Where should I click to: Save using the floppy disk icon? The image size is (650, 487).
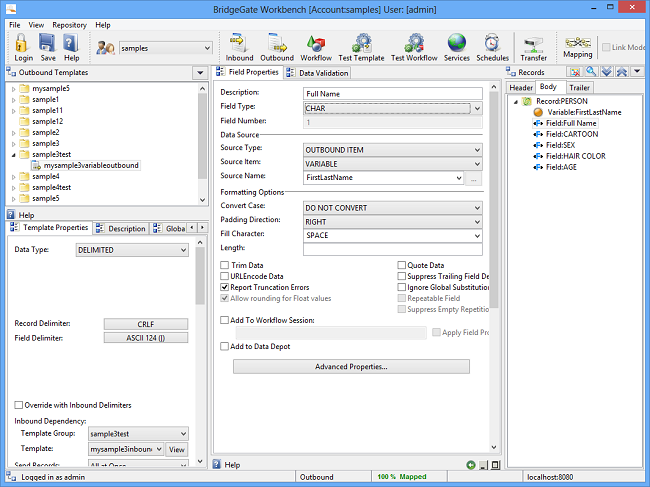(47, 43)
